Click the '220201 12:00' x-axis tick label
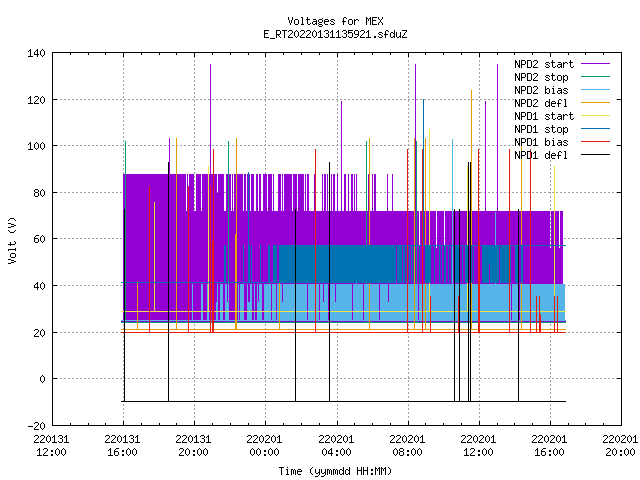 tap(478, 446)
